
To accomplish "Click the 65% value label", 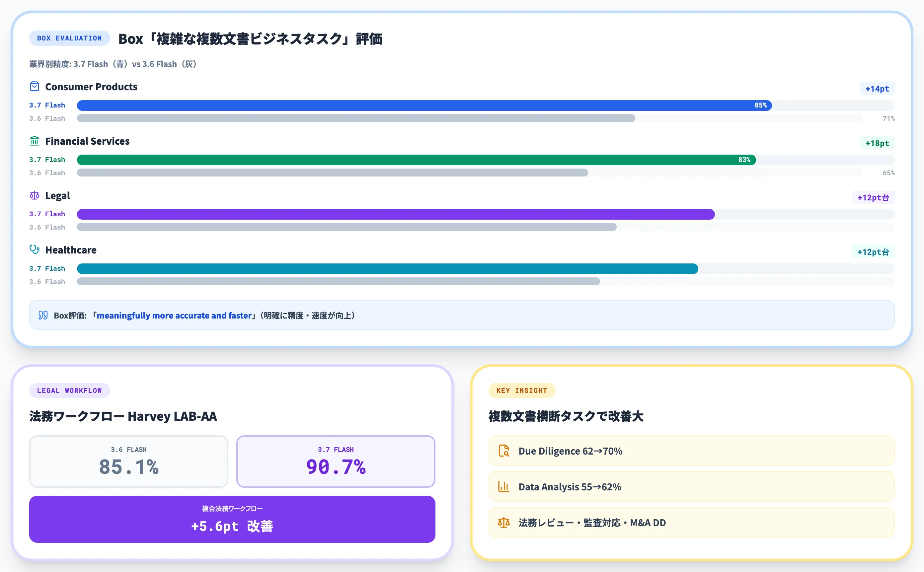I will pyautogui.click(x=888, y=173).
